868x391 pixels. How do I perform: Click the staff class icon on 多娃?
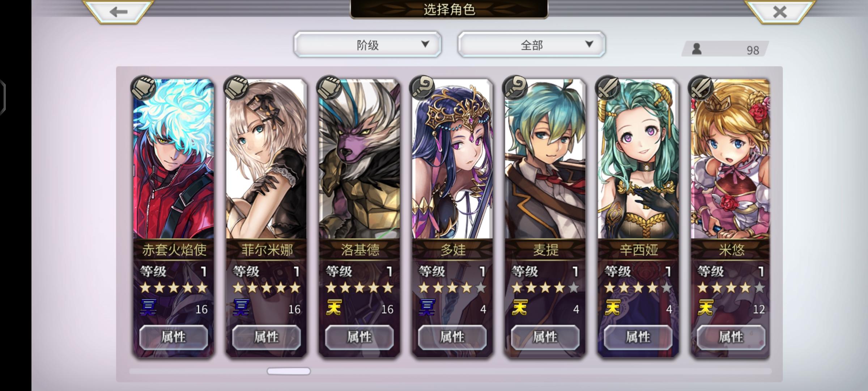[x=422, y=88]
